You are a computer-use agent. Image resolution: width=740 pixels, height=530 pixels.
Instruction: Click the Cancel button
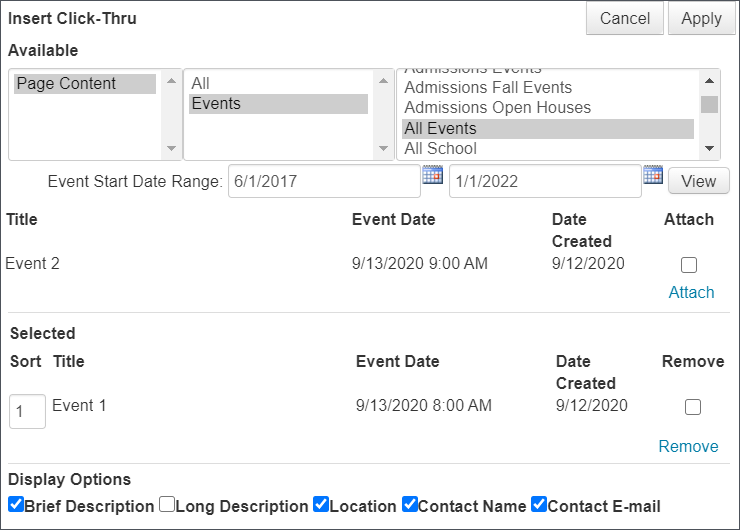[625, 18]
